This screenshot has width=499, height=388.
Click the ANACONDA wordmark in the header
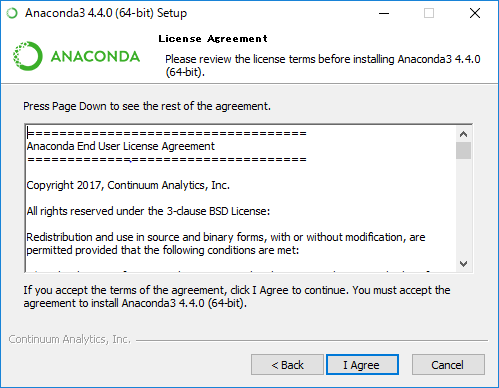click(x=95, y=56)
